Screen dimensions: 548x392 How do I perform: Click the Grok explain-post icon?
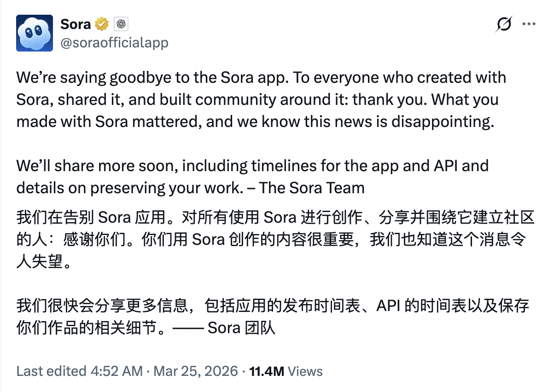[x=504, y=23]
